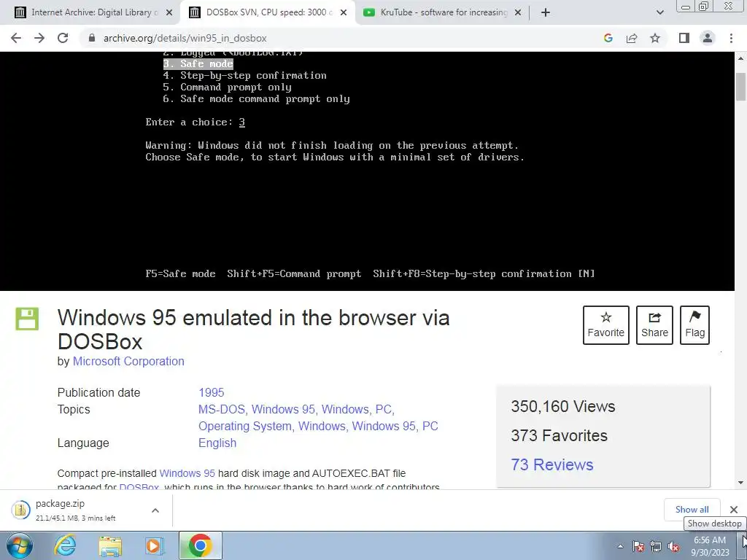
Task: Expand package.zip download options chevron
Action: (155, 510)
